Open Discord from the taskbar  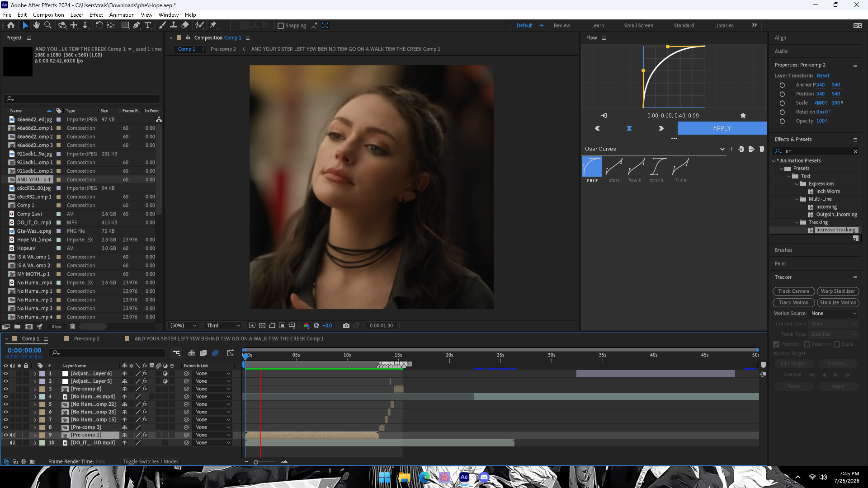tap(484, 477)
